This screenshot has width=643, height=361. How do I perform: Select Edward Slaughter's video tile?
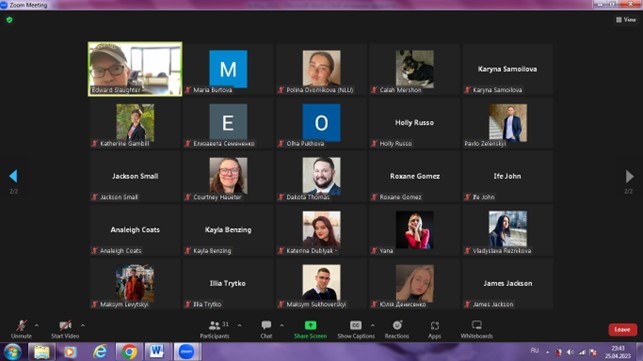(x=135, y=69)
